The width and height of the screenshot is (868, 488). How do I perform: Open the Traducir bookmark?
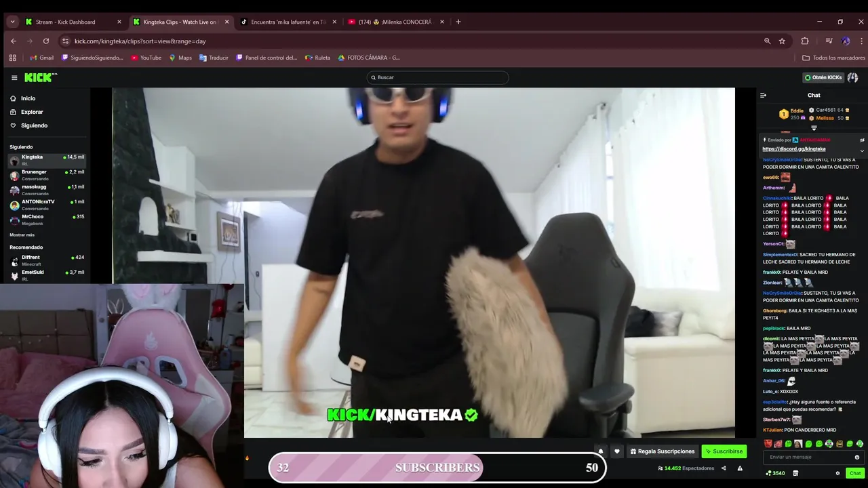214,58
